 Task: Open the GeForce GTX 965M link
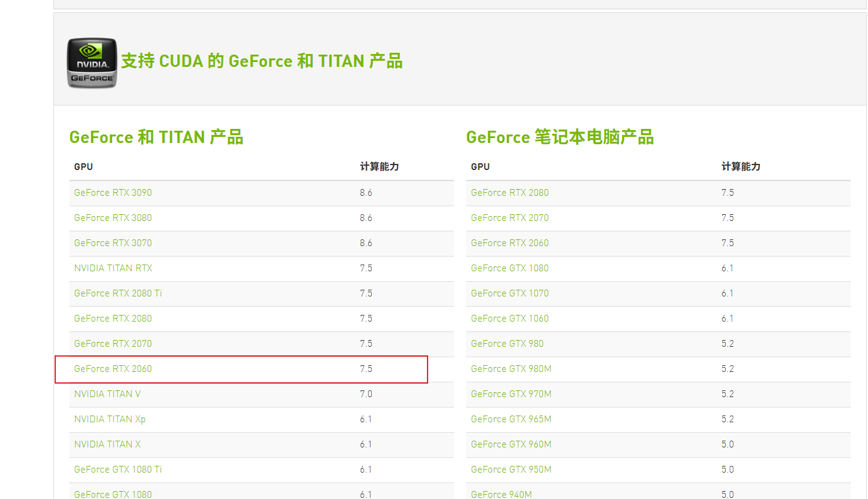point(511,419)
